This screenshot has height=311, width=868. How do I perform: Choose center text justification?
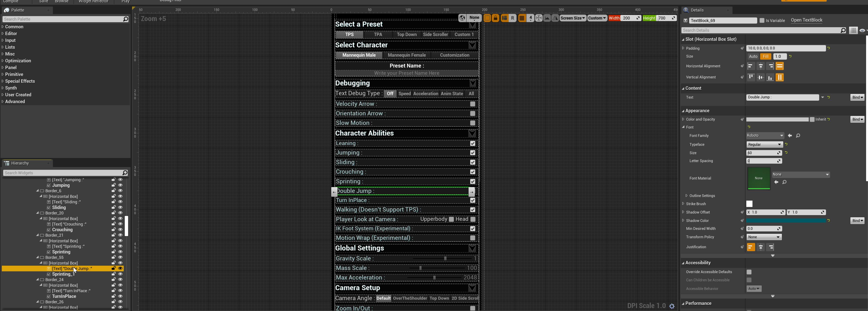click(760, 247)
